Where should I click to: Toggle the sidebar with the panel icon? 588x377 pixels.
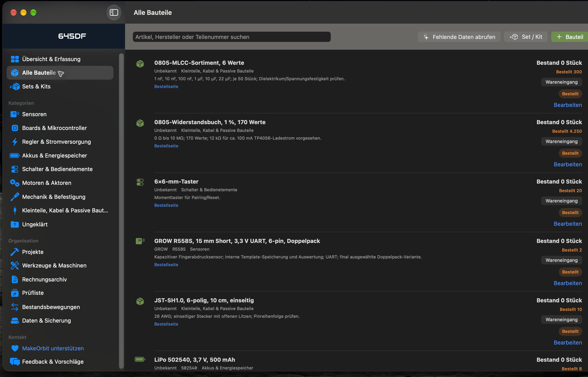pyautogui.click(x=114, y=12)
